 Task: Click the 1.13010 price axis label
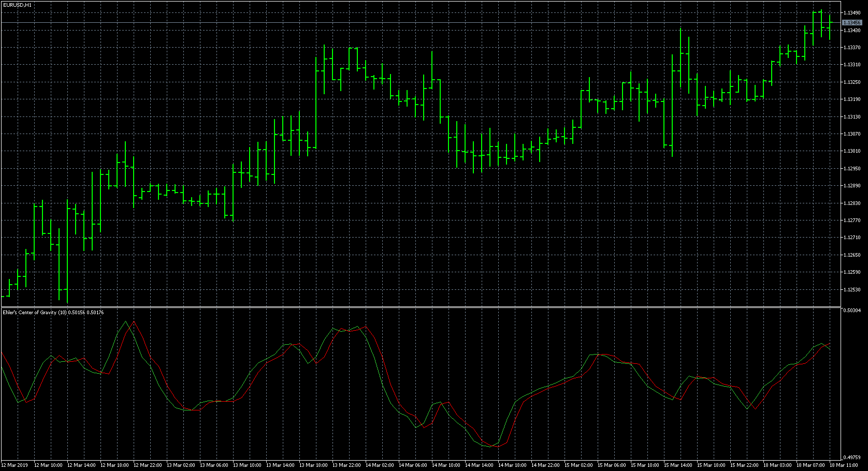pyautogui.click(x=851, y=151)
